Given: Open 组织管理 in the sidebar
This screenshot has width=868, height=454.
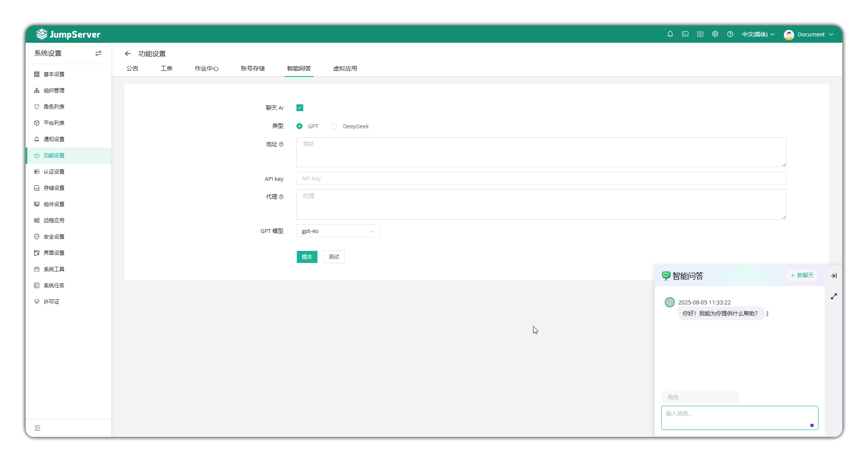Looking at the screenshot, I should pos(68,91).
